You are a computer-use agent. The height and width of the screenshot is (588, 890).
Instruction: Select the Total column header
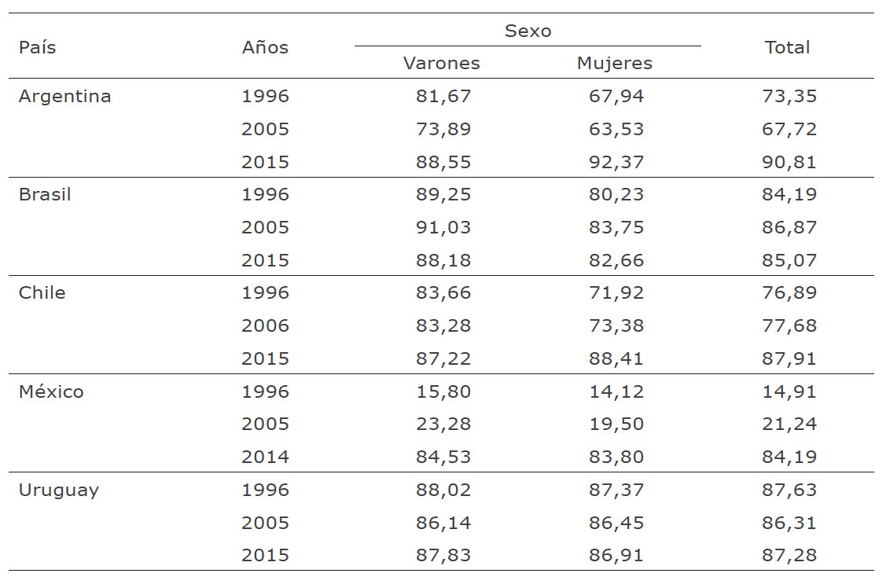(787, 47)
